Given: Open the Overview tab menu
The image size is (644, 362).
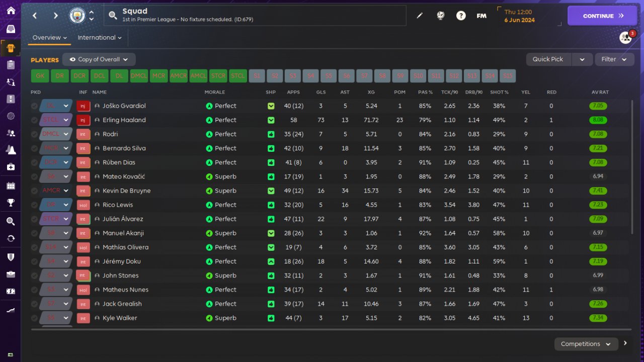Looking at the screenshot, I should click(50, 38).
